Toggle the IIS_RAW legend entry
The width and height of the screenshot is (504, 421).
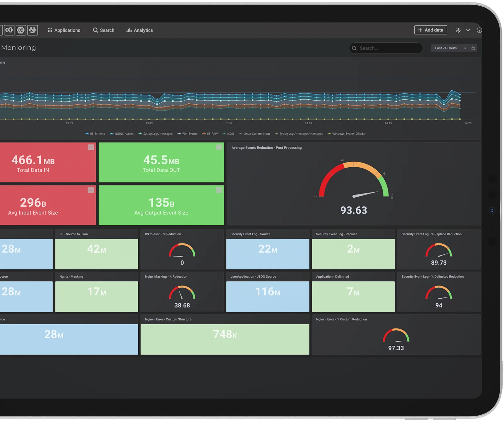pos(210,134)
